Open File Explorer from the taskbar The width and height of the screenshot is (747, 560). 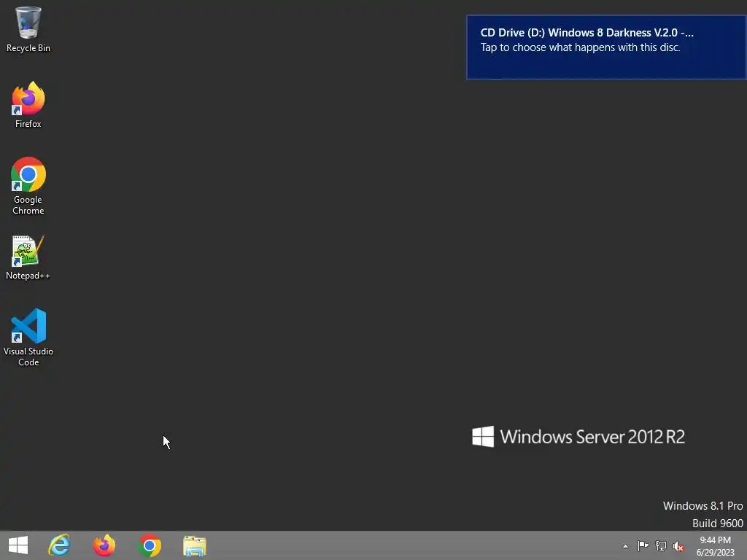click(x=194, y=545)
